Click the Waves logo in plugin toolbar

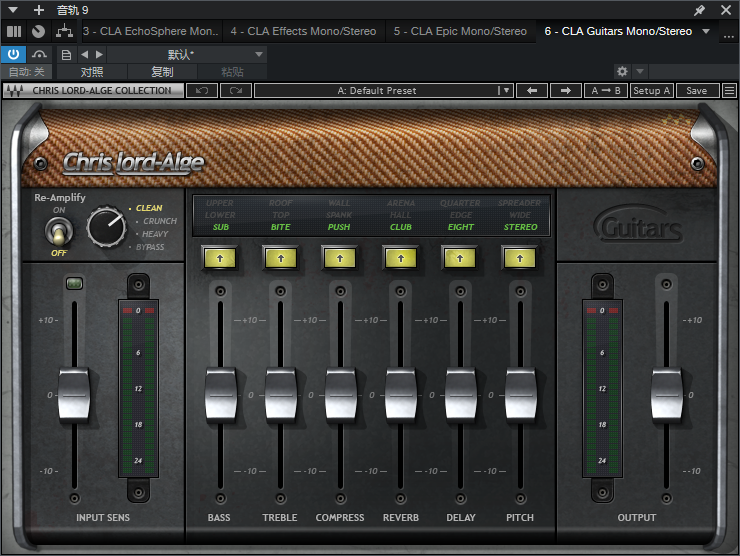click(15, 91)
